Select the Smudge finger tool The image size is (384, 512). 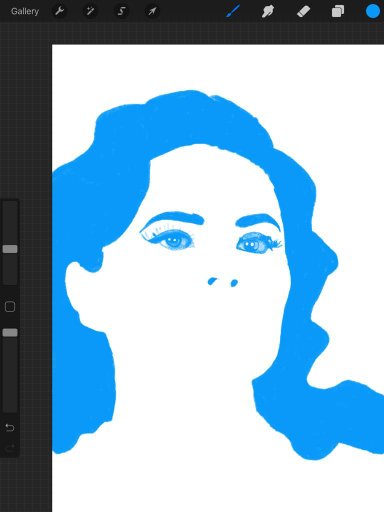click(268, 12)
